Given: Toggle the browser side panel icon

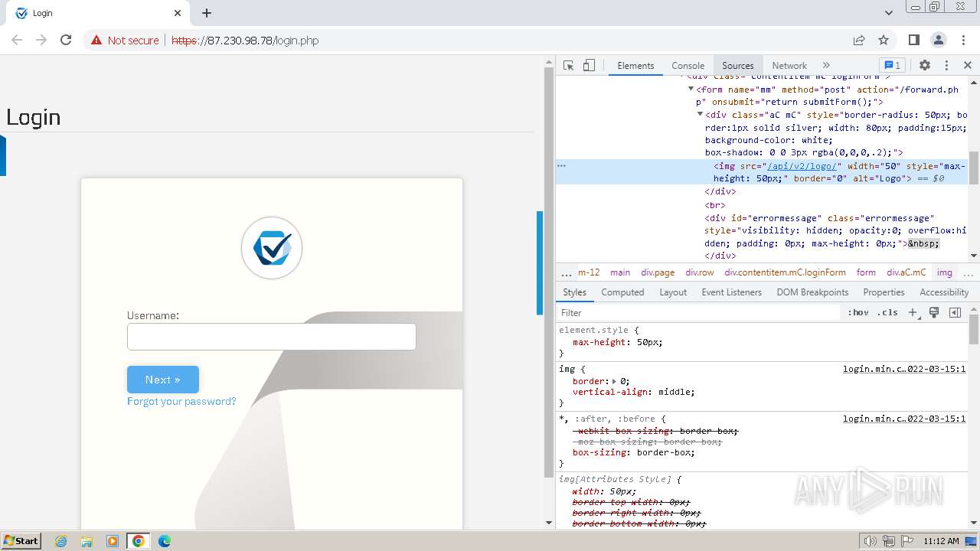Looking at the screenshot, I should tap(913, 40).
